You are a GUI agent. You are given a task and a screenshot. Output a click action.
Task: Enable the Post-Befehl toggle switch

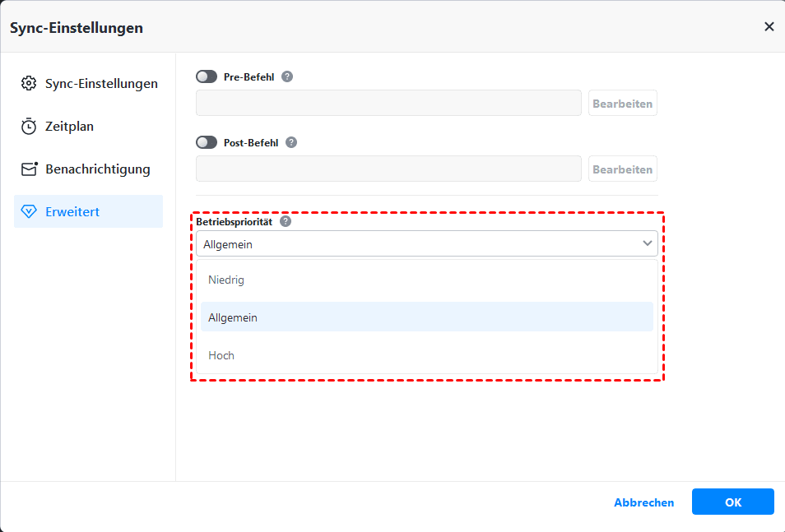point(207,142)
